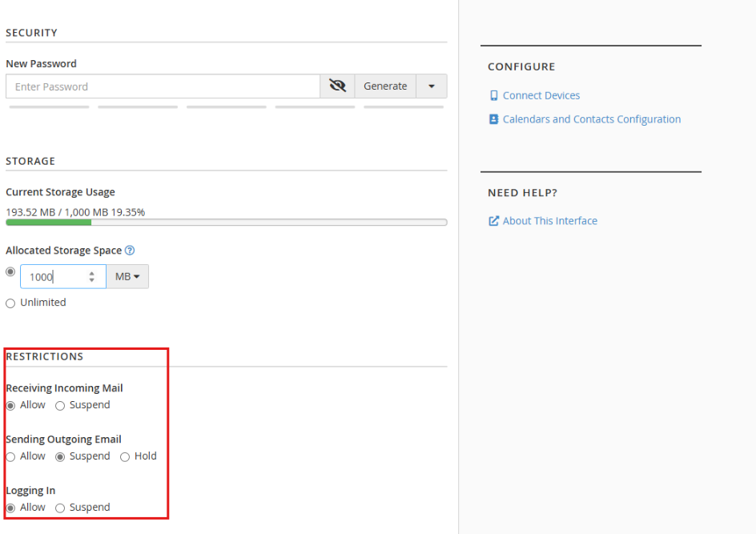Click the RESTRICTIONS section heading

pyautogui.click(x=44, y=356)
